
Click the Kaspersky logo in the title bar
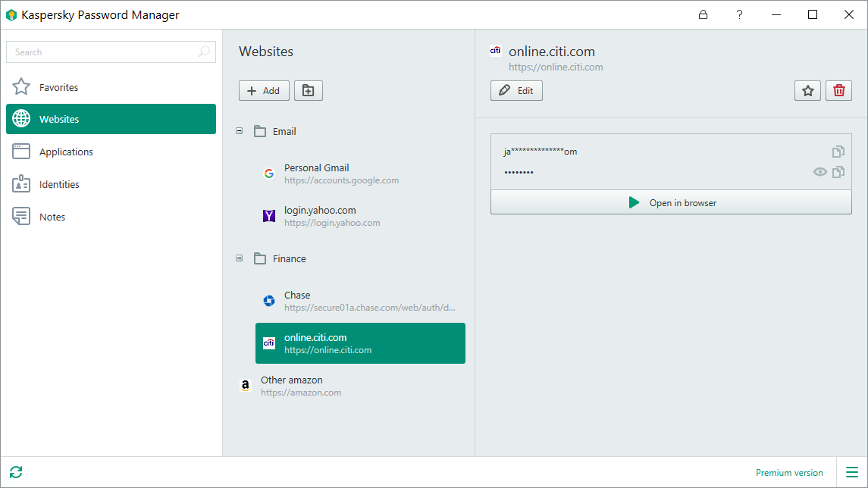[11, 15]
